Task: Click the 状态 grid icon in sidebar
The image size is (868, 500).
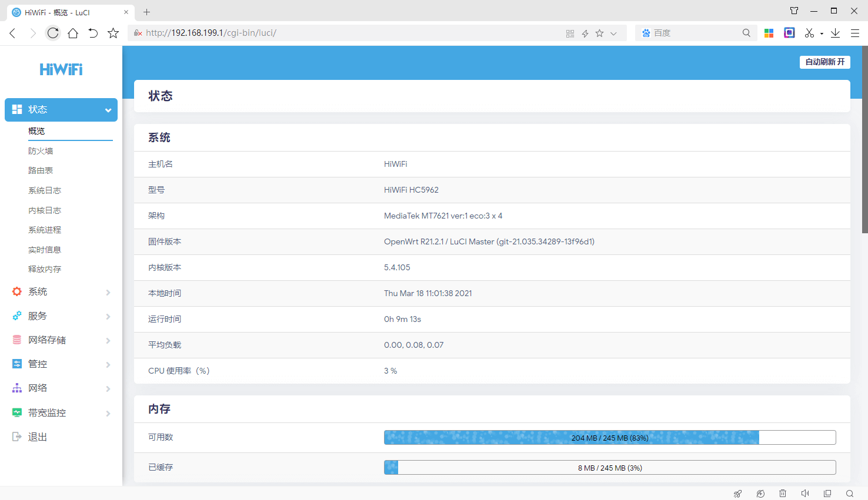Action: [17, 109]
